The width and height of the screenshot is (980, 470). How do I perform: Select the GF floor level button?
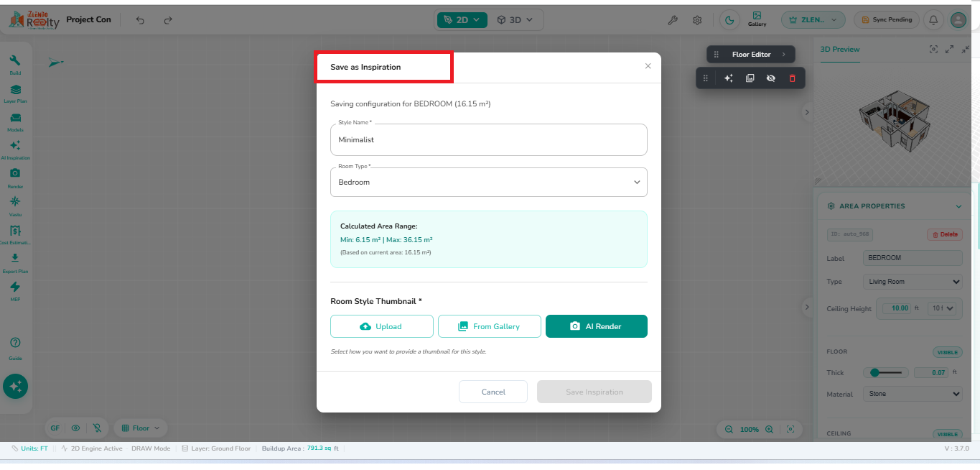point(55,428)
